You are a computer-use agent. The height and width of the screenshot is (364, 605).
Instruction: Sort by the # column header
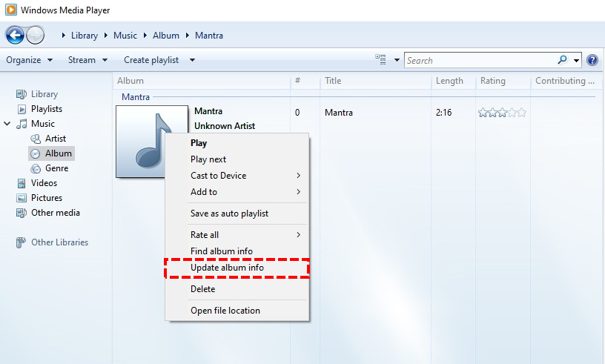coord(305,81)
